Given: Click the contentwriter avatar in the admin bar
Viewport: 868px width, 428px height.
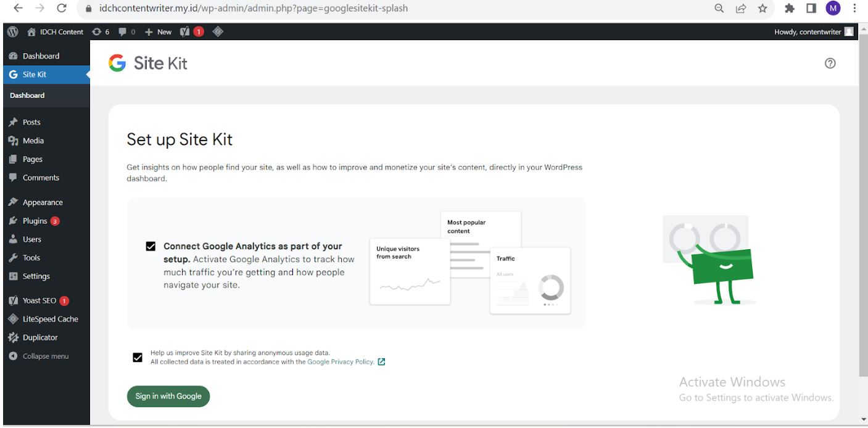Looking at the screenshot, I should tap(850, 31).
